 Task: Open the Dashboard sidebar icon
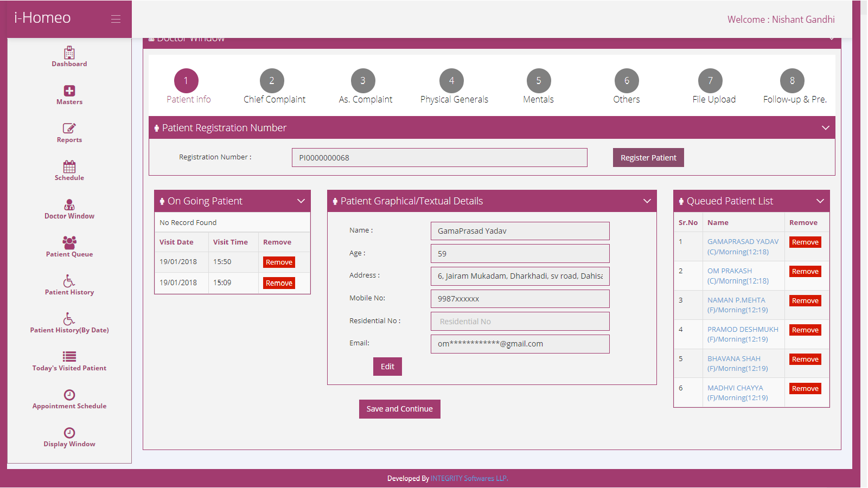(69, 53)
